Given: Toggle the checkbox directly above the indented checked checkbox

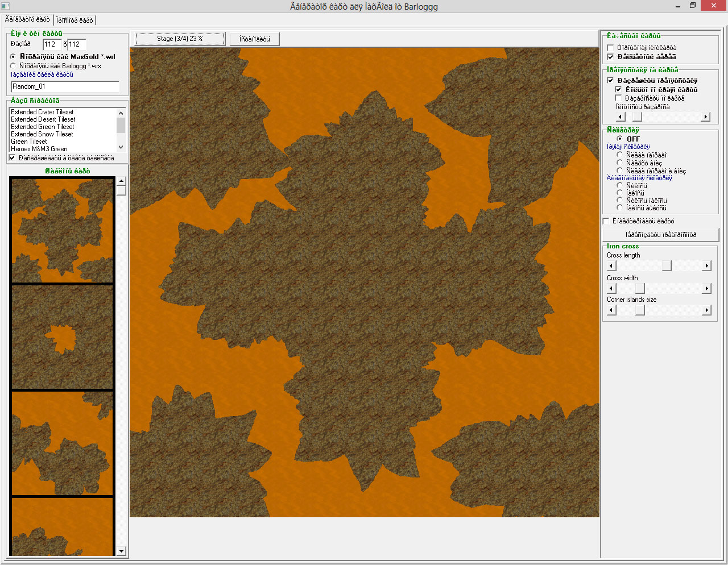Looking at the screenshot, I should (611, 81).
